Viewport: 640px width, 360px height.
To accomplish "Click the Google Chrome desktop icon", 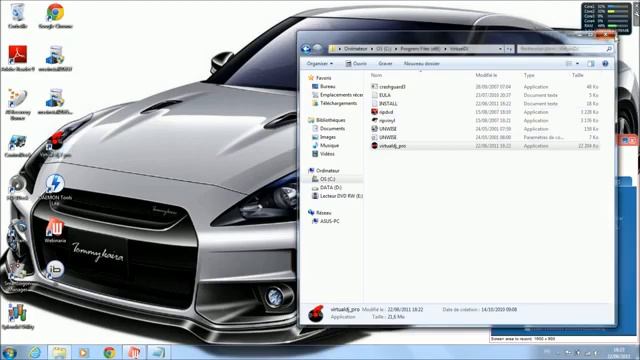I will pos(55,16).
